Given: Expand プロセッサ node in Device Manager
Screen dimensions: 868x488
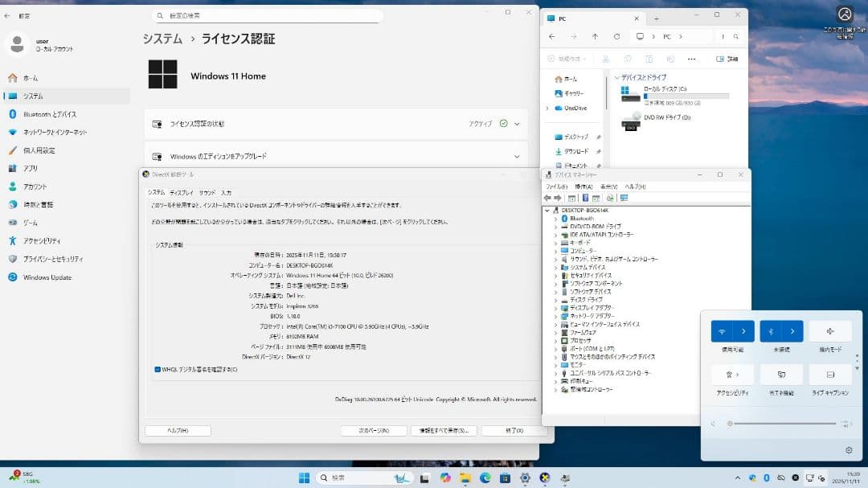Looking at the screenshot, I should [x=556, y=341].
